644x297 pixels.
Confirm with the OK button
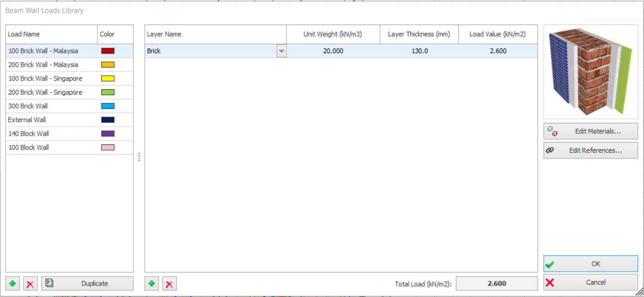pyautogui.click(x=591, y=263)
